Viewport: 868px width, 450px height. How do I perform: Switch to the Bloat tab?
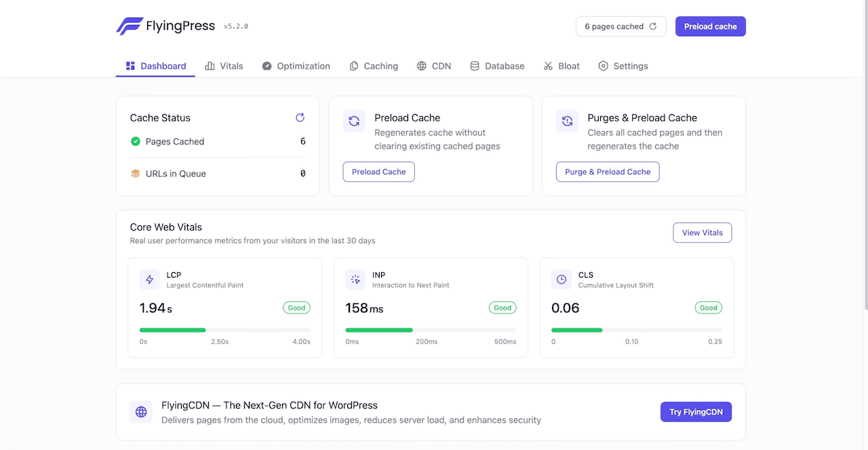pyautogui.click(x=561, y=66)
